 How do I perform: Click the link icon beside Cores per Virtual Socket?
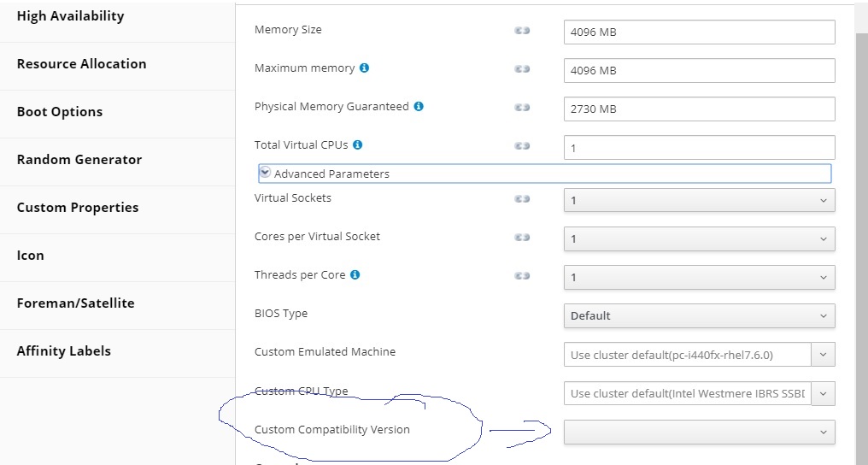[522, 238]
